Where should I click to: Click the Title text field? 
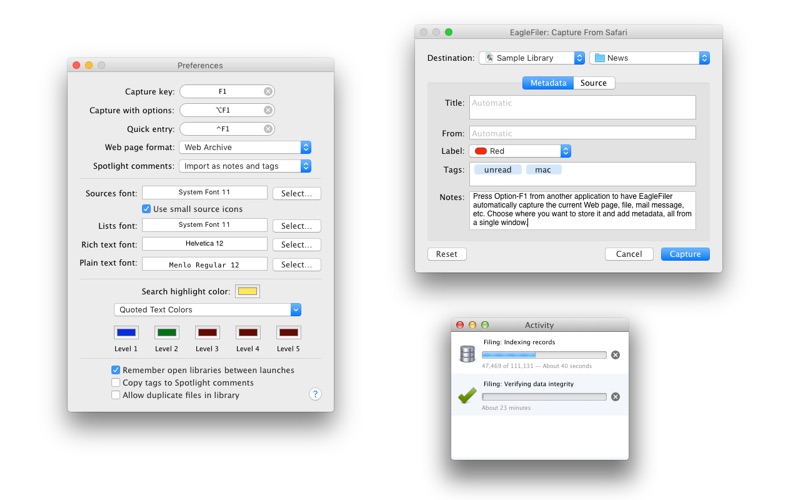pyautogui.click(x=582, y=107)
